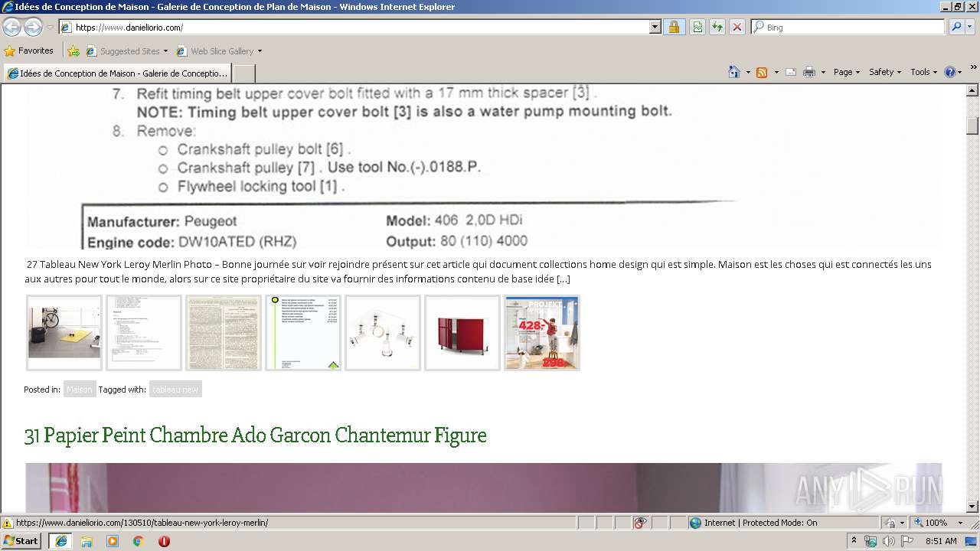Open the media player taskbar icon
This screenshot has height=551, width=980.
pos(113,541)
